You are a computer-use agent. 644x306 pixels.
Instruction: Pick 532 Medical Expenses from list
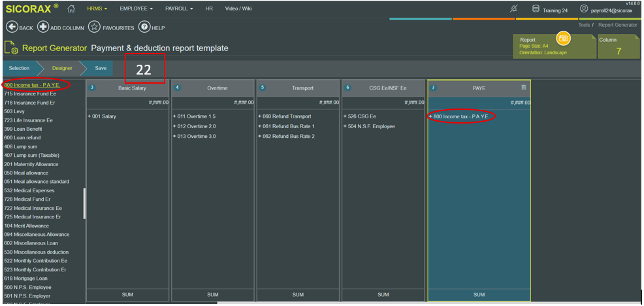point(29,190)
